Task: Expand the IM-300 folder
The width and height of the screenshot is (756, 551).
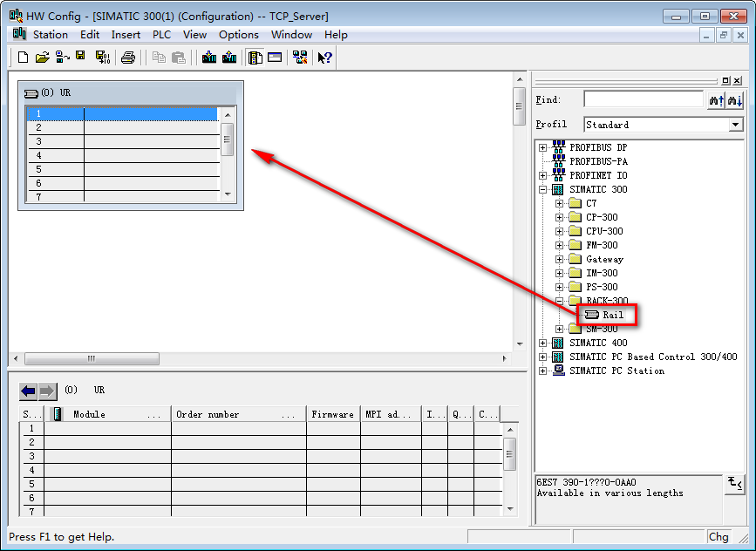Action: click(559, 274)
